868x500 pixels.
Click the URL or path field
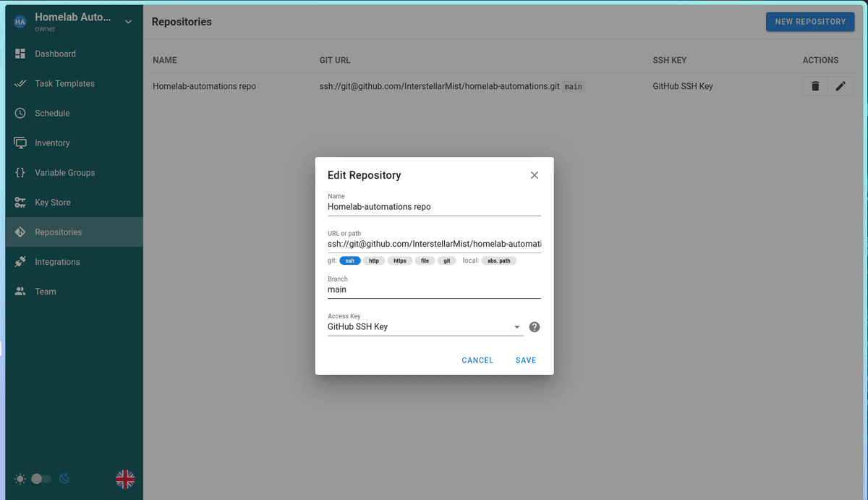pos(434,244)
